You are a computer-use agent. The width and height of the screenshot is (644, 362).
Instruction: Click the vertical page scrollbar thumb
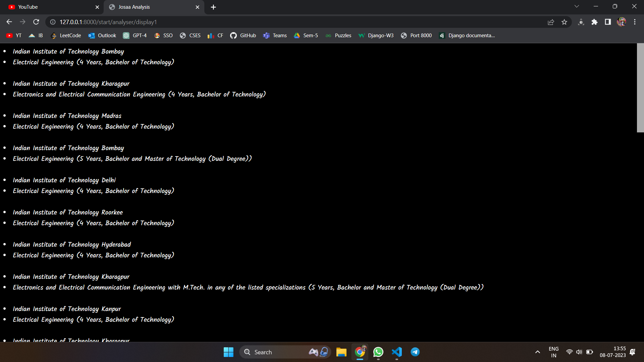640,88
